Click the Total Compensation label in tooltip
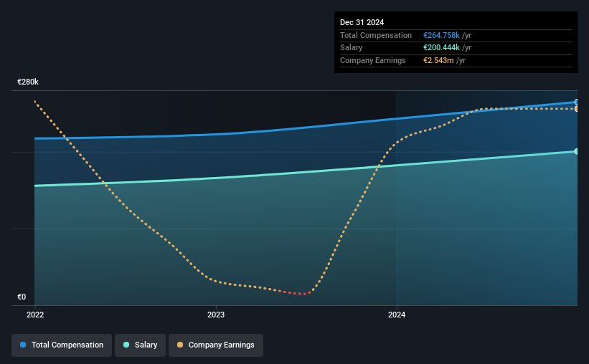This screenshot has width=589, height=364. point(376,35)
